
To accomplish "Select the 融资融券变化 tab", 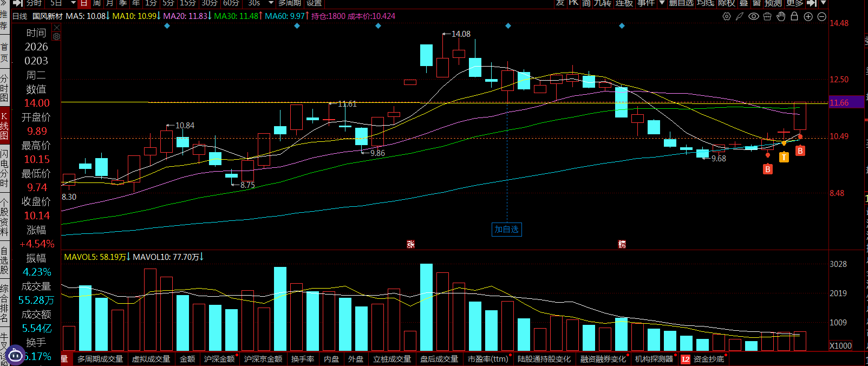I will [603, 359].
